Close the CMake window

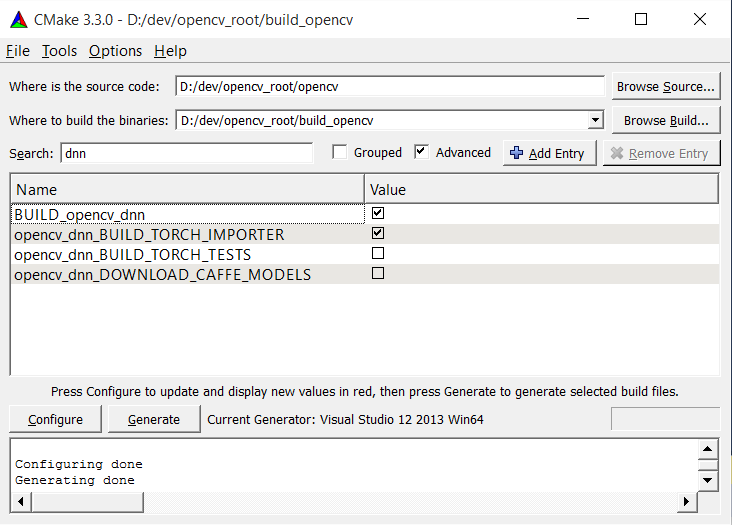700,19
